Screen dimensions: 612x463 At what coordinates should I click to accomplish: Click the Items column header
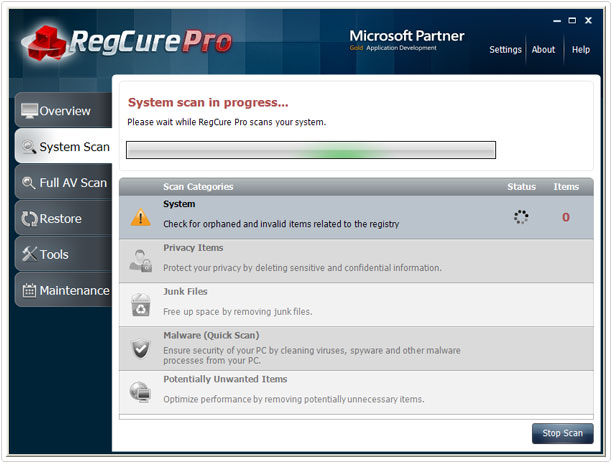(566, 187)
